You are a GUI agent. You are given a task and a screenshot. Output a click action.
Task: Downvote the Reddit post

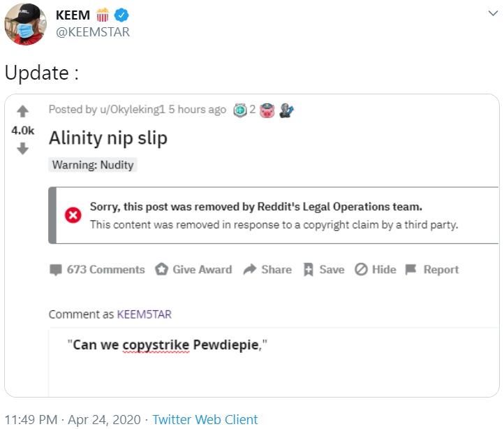pyautogui.click(x=22, y=148)
